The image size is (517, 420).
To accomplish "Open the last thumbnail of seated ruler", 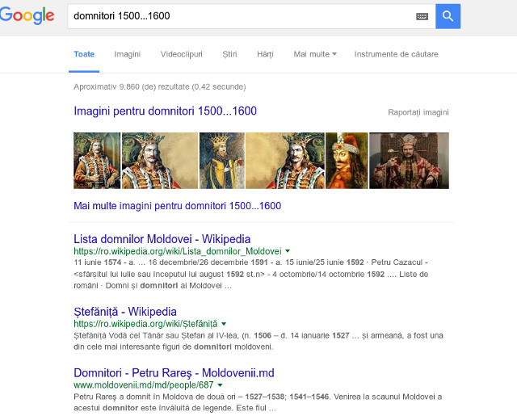I will tap(414, 161).
